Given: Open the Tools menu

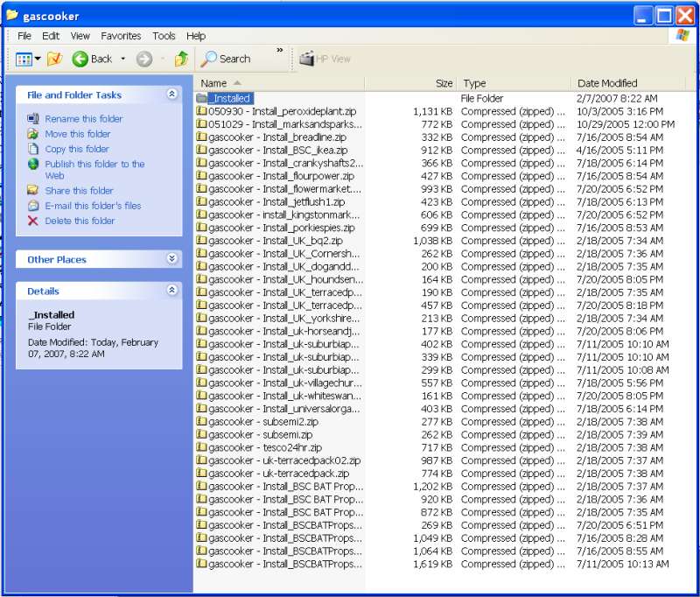Looking at the screenshot, I should (164, 36).
